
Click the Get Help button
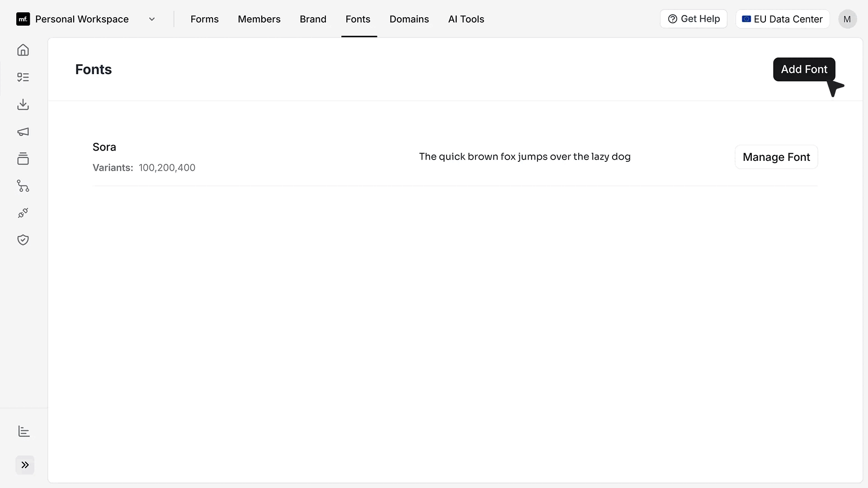pyautogui.click(x=693, y=19)
